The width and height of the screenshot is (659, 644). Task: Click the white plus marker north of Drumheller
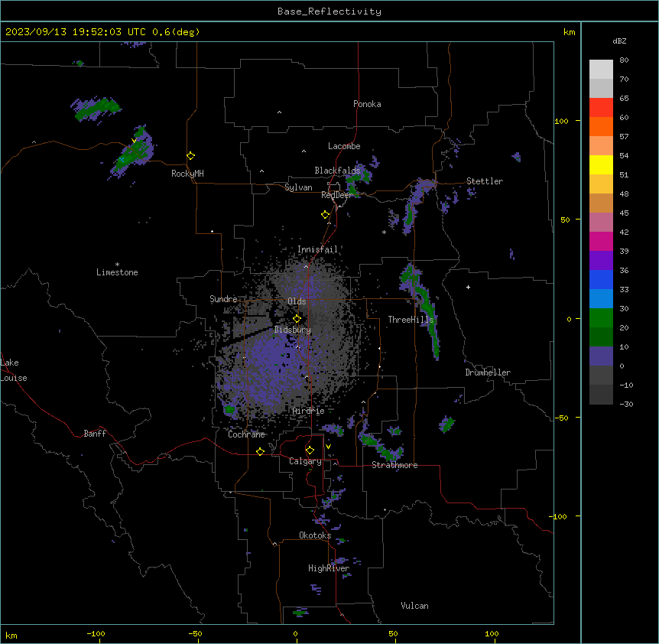tap(468, 287)
